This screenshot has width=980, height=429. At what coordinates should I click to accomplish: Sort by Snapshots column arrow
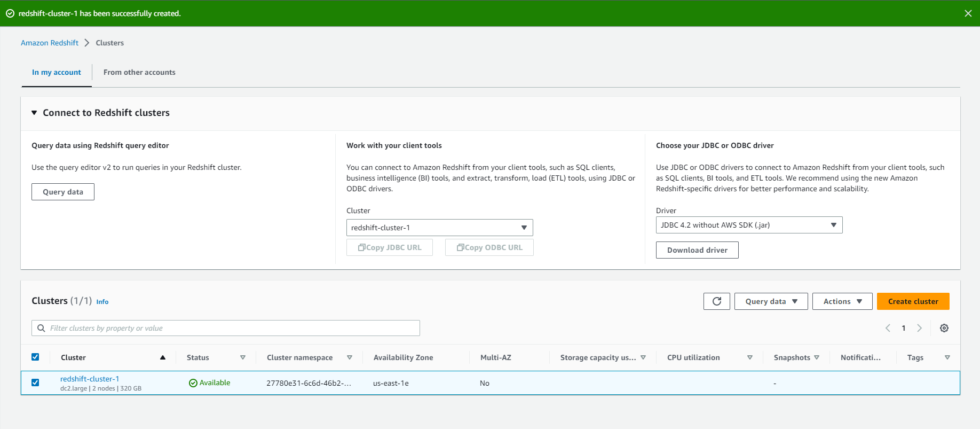pos(817,357)
